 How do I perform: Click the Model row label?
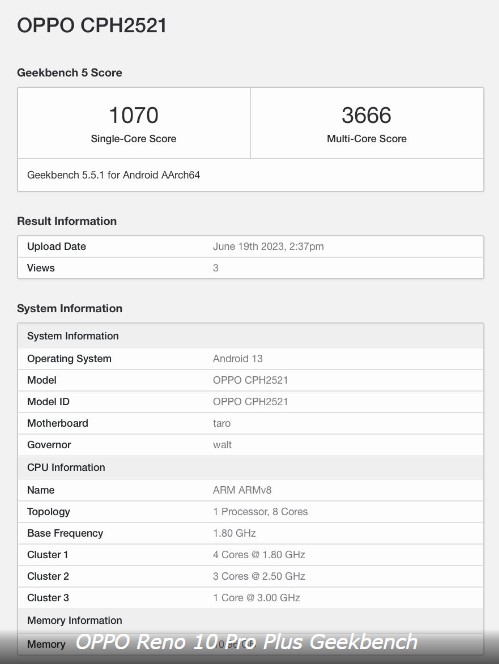pos(42,380)
